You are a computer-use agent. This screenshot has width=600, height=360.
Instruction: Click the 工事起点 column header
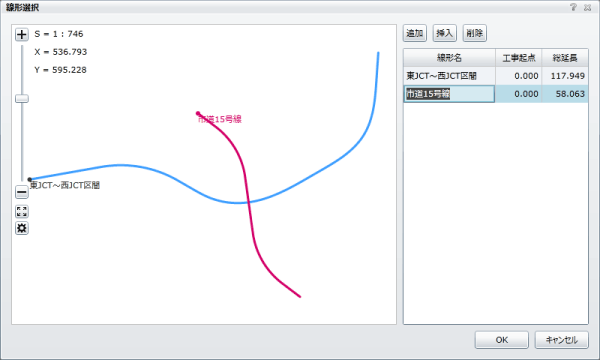pos(519,58)
